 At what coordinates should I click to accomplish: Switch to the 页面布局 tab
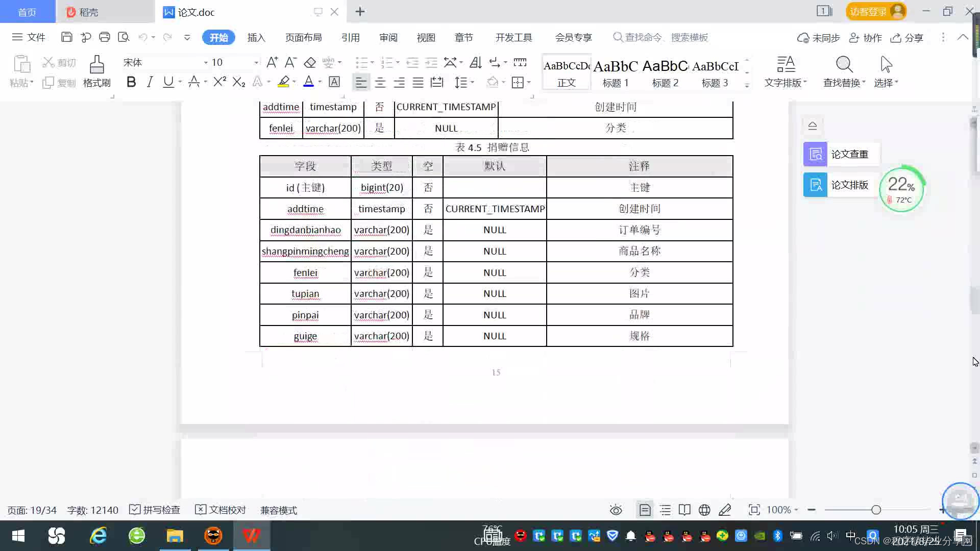point(303,37)
